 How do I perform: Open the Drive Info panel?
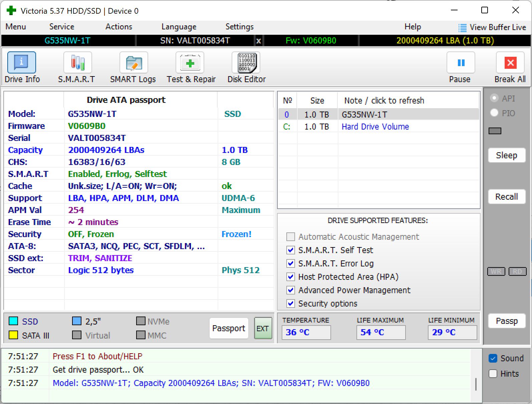(x=22, y=63)
